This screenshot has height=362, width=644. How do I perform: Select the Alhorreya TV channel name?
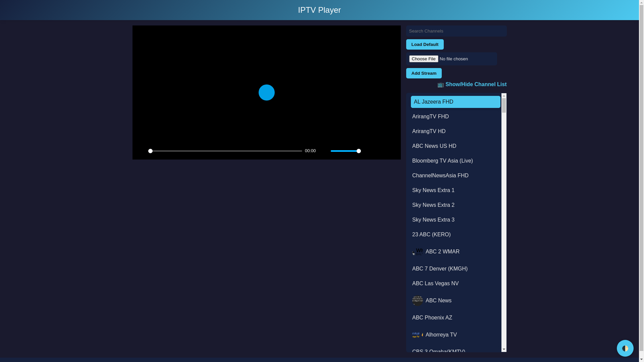click(x=441, y=335)
